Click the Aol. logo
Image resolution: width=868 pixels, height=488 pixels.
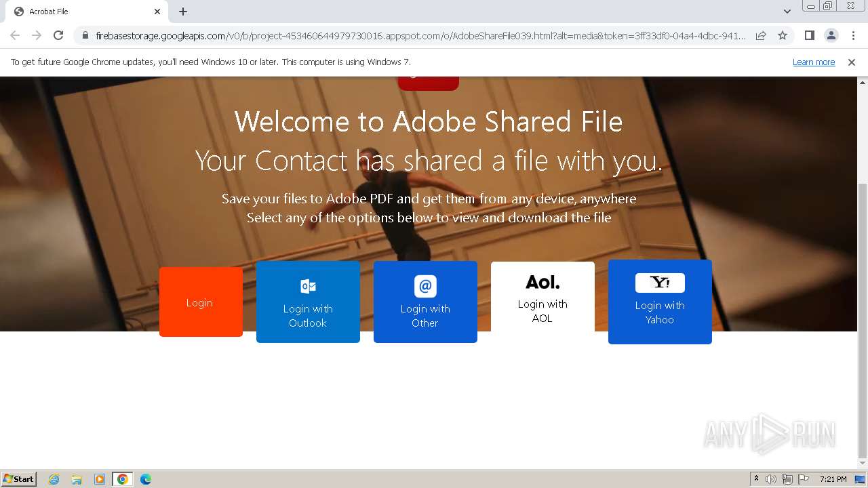click(x=542, y=282)
